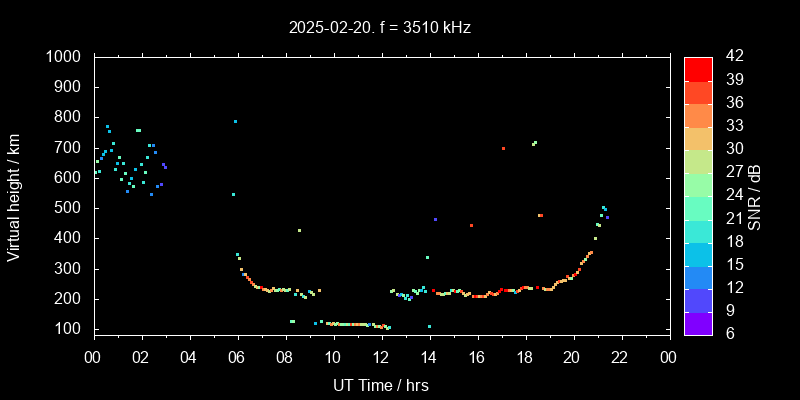Pick the cyan 15–18 dB colorbar segment

[698, 253]
